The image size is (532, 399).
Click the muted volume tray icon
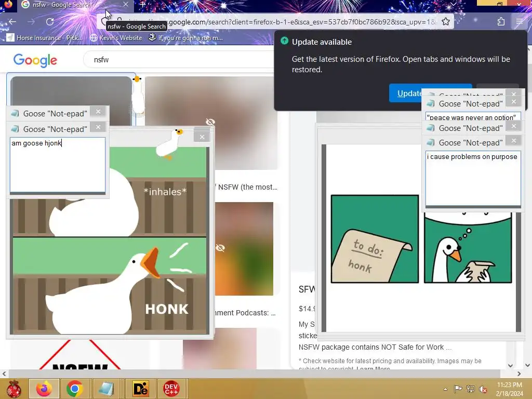tap(483, 389)
